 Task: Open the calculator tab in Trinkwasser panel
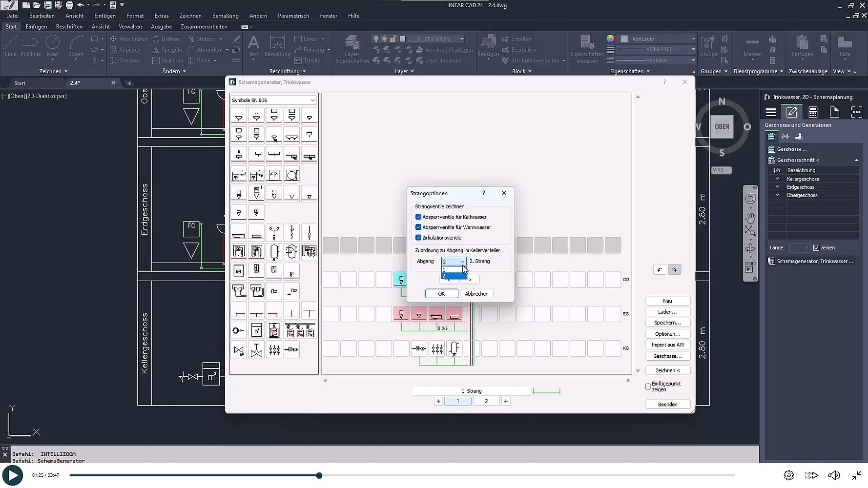pos(813,112)
